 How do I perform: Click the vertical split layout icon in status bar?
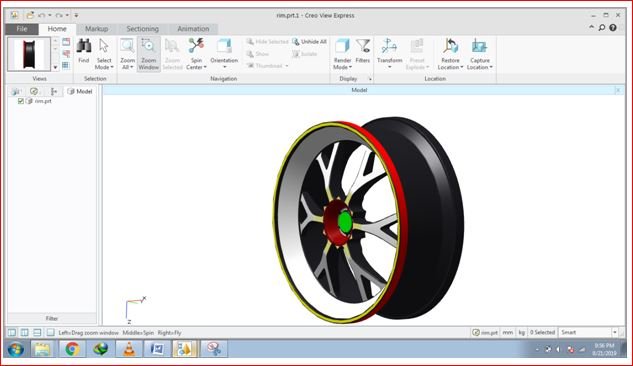click(x=25, y=333)
